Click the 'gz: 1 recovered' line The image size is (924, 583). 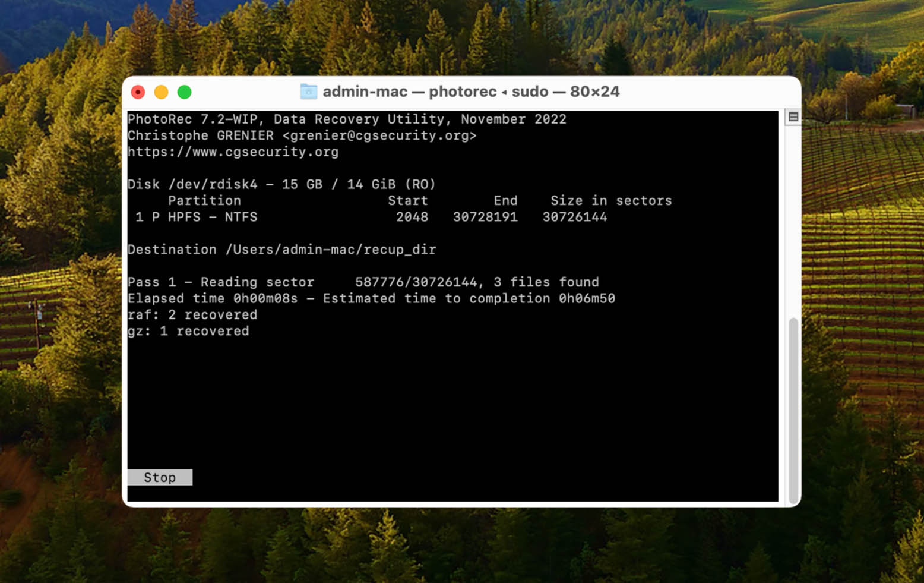pyautogui.click(x=188, y=331)
